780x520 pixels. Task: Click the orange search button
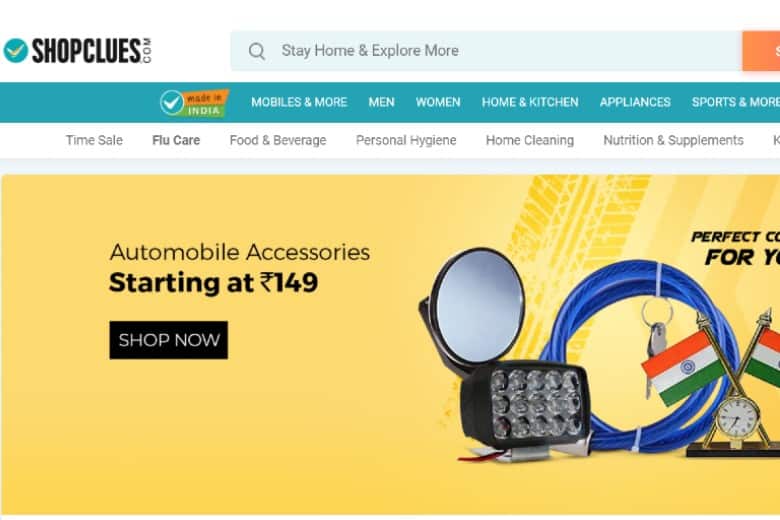click(761, 51)
